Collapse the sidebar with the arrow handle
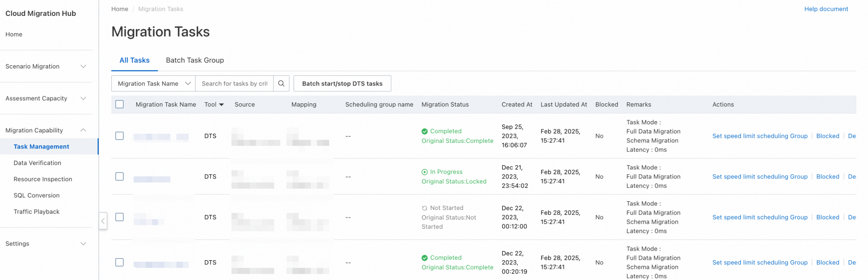This screenshot has height=280, width=868. pos(103,221)
